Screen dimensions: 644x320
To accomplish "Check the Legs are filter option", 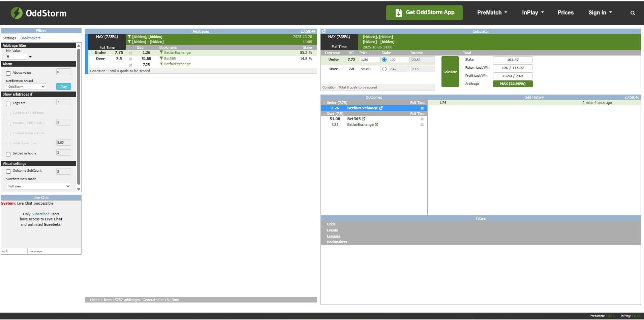I will (x=8, y=103).
